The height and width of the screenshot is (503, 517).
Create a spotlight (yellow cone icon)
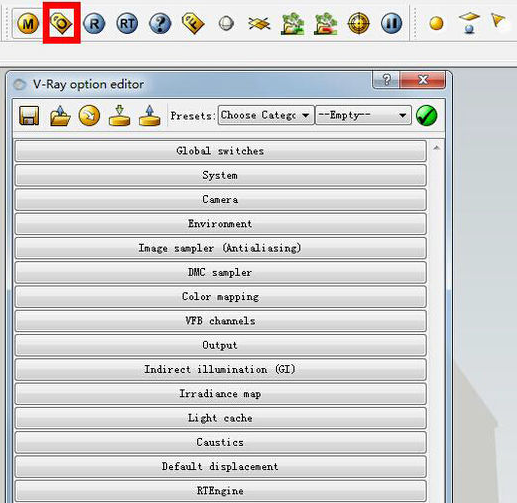tap(498, 21)
